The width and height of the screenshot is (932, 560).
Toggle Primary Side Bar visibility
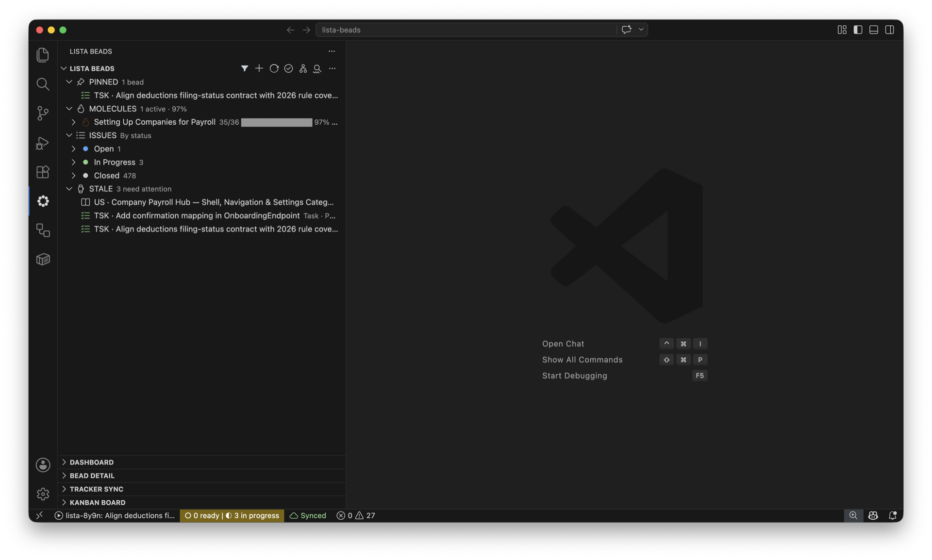click(858, 30)
